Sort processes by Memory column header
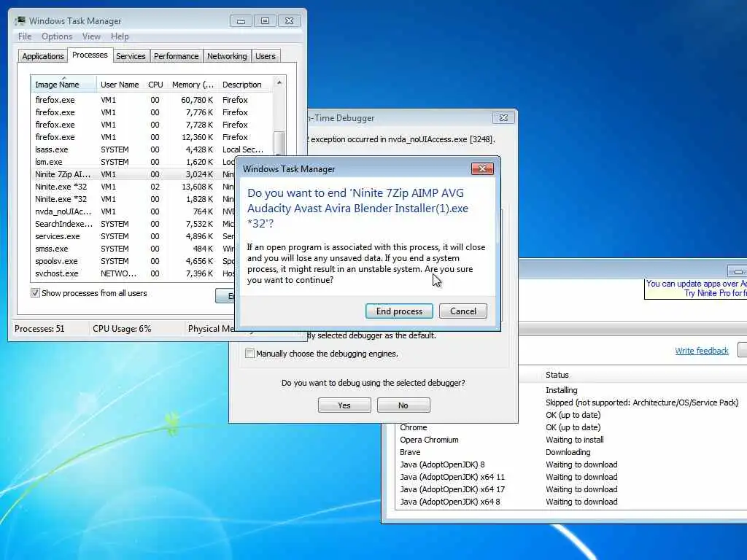The width and height of the screenshot is (747, 560). click(x=193, y=85)
